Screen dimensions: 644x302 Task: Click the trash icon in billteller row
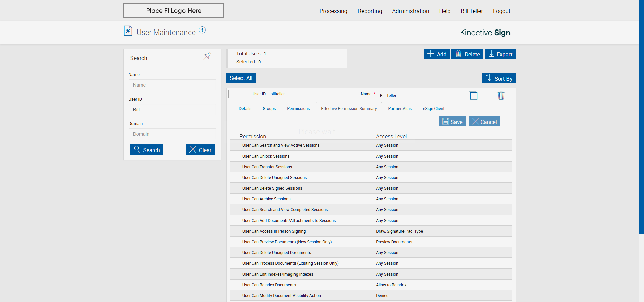pos(501,96)
